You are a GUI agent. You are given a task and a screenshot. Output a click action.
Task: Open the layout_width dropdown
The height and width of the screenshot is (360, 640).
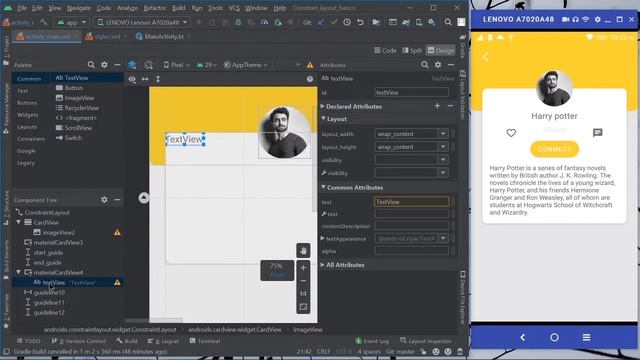click(x=442, y=134)
